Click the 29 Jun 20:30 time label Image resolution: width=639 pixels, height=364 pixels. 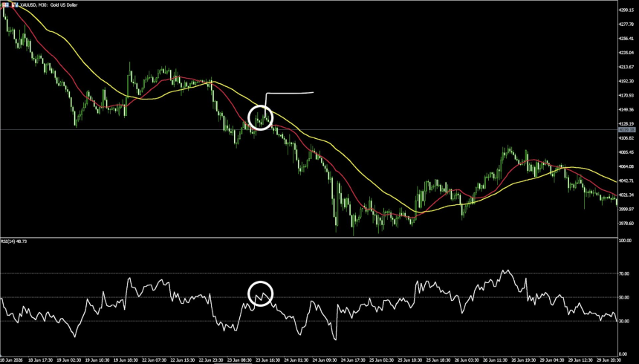pyautogui.click(x=608, y=360)
